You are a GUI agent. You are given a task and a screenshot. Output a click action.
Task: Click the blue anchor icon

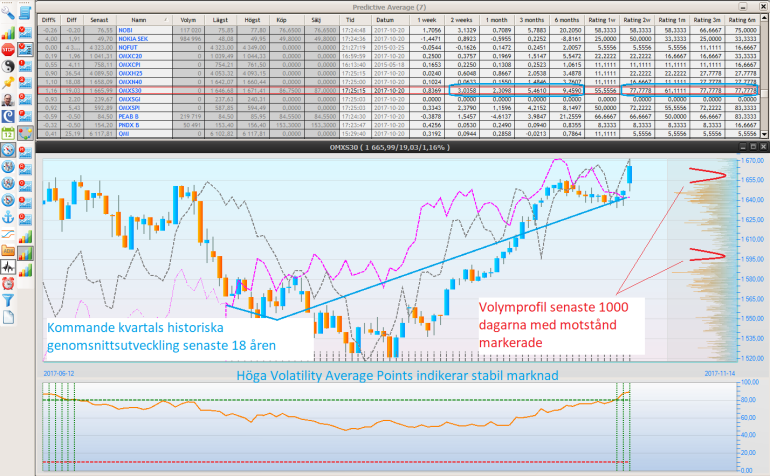(x=8, y=216)
